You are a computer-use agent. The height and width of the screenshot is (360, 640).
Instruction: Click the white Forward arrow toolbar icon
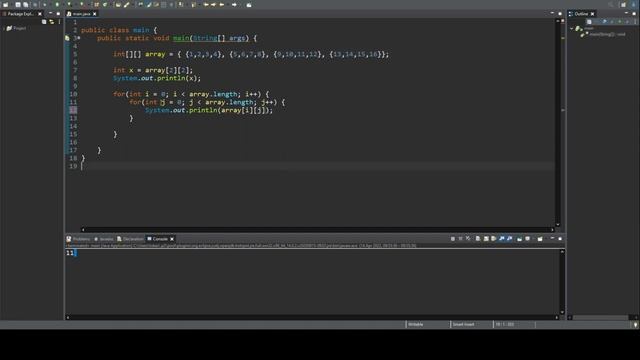coord(234,5)
